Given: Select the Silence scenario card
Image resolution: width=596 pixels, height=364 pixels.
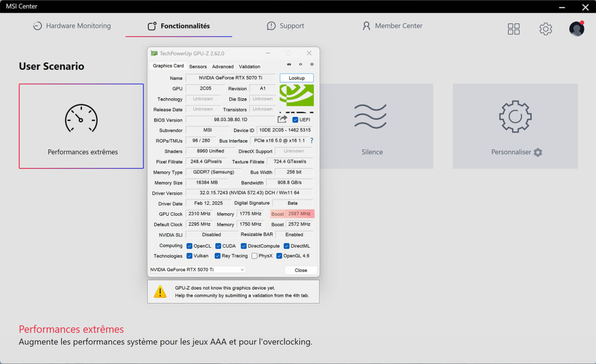Looking at the screenshot, I should (x=377, y=126).
